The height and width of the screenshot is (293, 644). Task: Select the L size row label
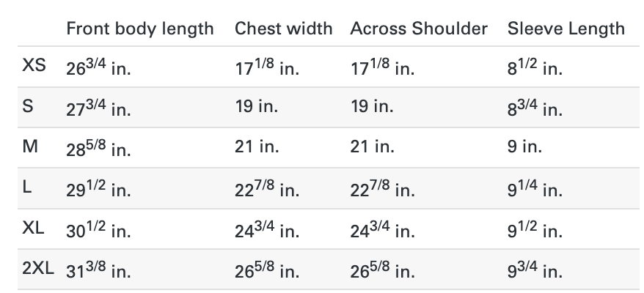coord(27,188)
